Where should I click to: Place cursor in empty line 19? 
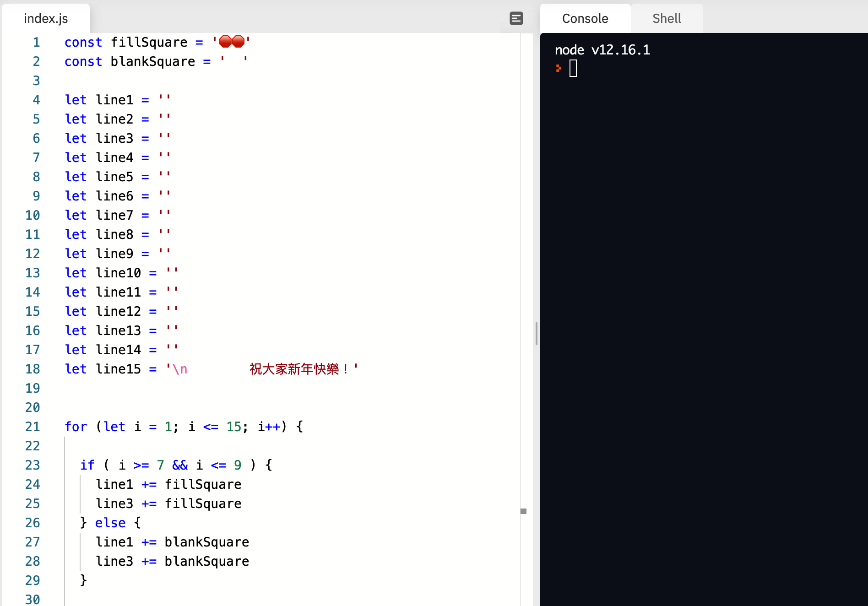(183, 388)
